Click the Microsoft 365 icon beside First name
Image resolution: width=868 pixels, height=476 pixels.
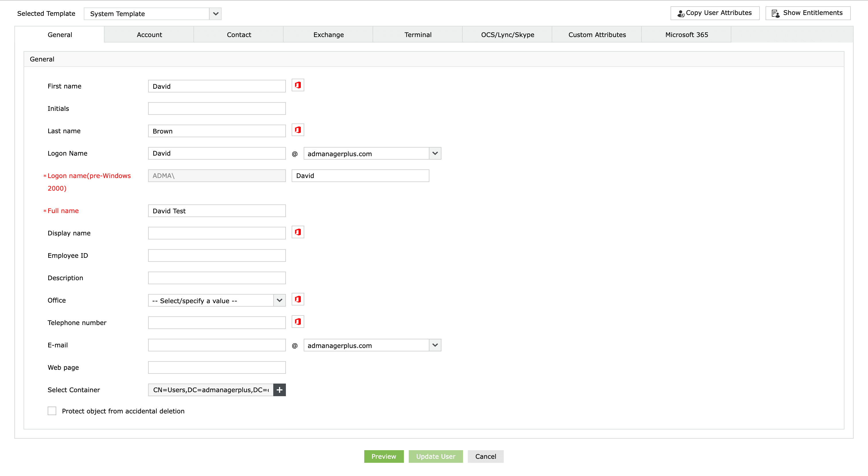tap(298, 85)
